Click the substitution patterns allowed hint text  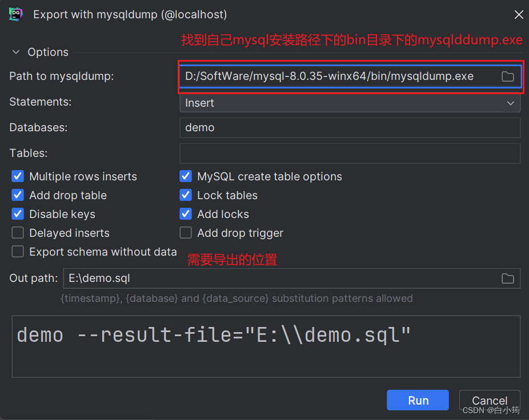pos(237,298)
